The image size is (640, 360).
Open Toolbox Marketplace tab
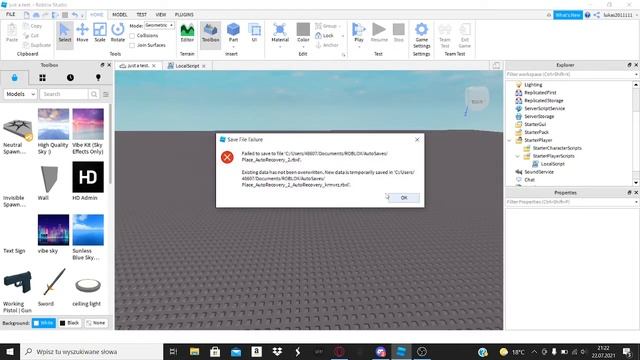15,78
